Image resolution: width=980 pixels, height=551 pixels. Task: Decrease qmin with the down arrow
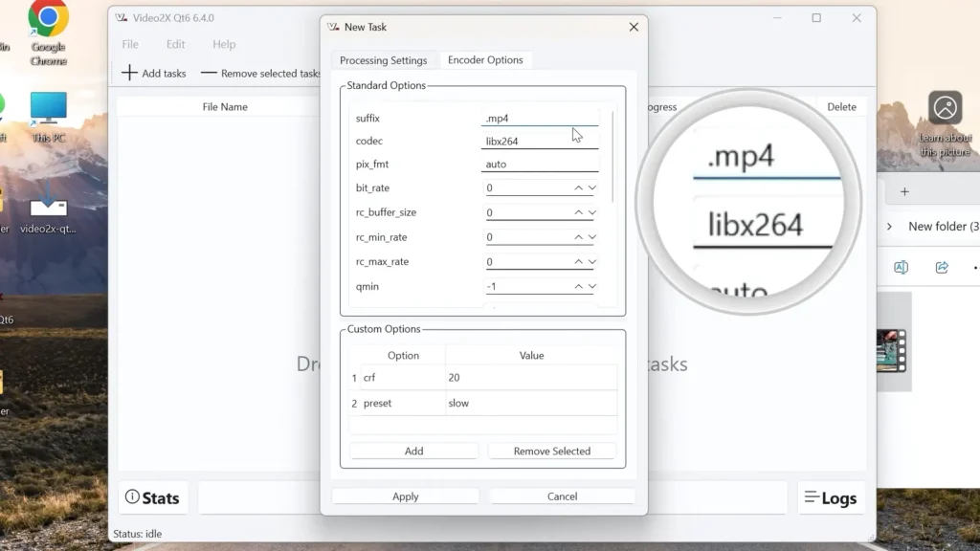(591, 287)
